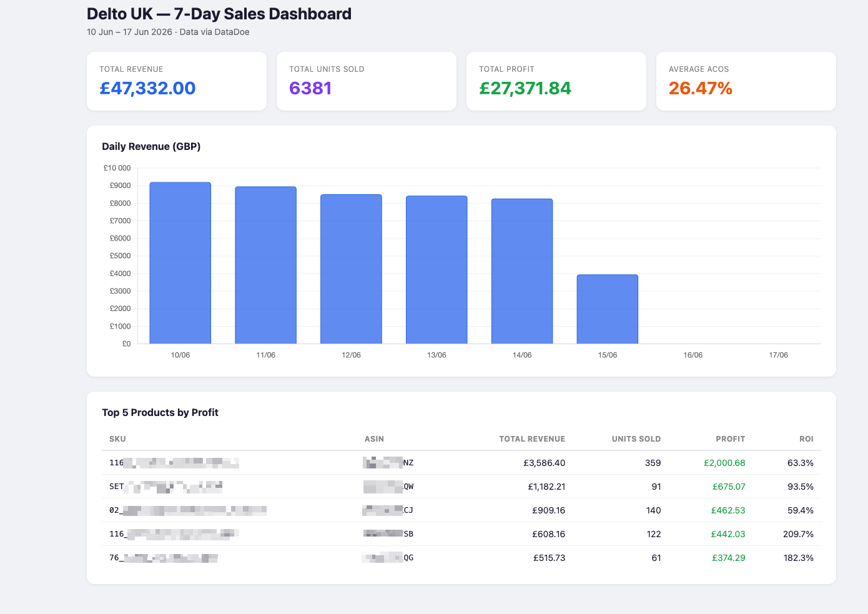Click the Total Revenue value £47,332.00
Image resolution: width=868 pixels, height=614 pixels.
(x=147, y=88)
